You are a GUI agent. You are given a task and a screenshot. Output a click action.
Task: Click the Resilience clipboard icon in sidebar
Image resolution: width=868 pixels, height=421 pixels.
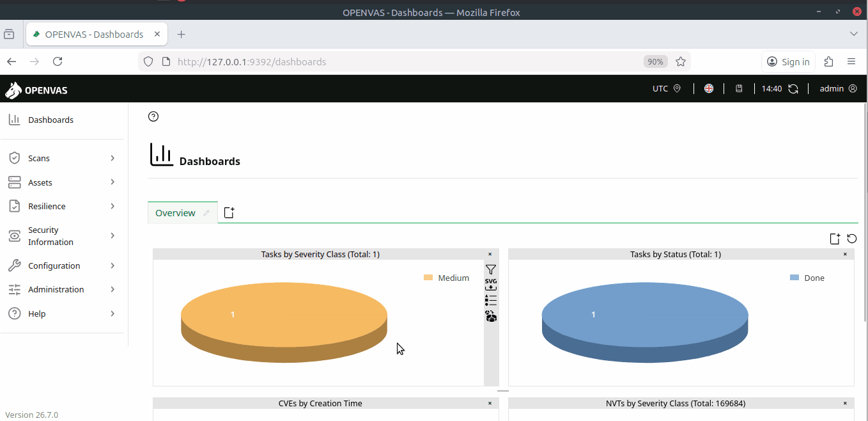coord(14,206)
